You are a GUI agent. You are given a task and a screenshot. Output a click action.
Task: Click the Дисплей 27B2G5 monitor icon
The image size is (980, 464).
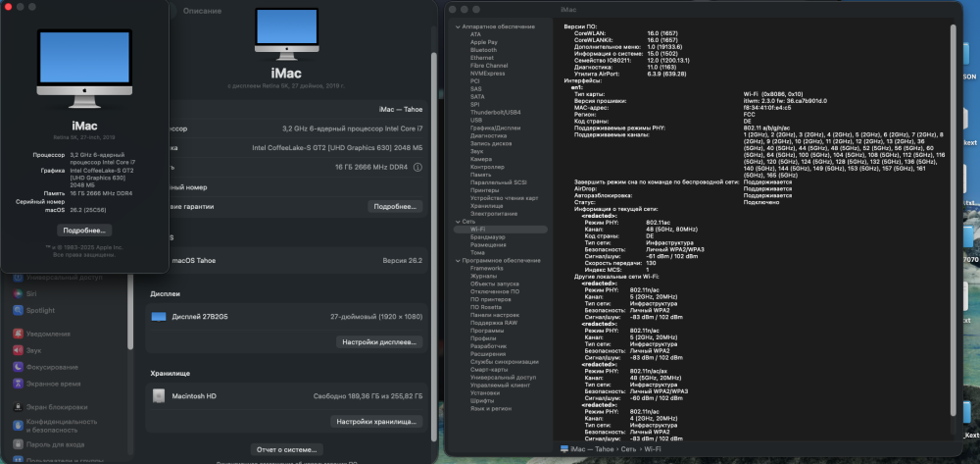(159, 317)
